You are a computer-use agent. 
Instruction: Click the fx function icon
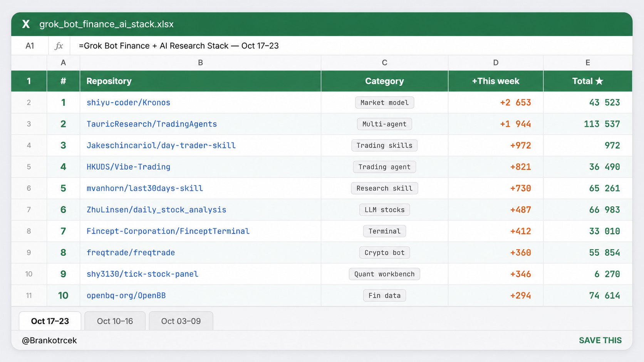coord(59,46)
